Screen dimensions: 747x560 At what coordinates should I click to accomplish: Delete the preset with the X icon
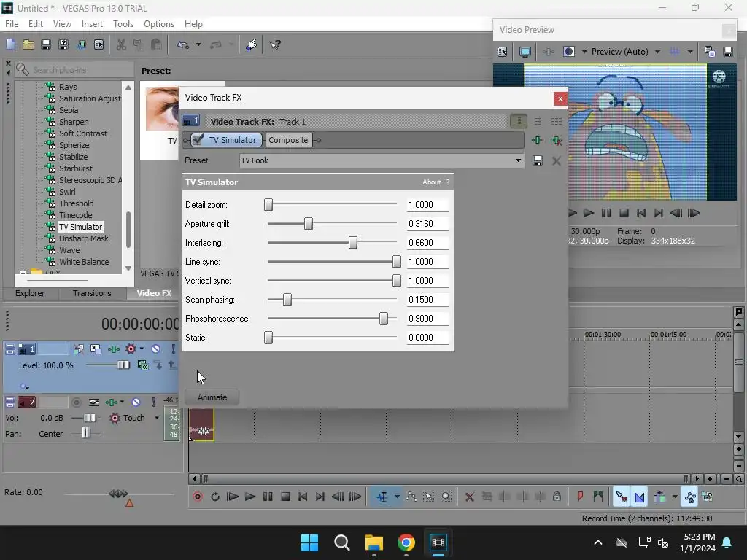(557, 160)
